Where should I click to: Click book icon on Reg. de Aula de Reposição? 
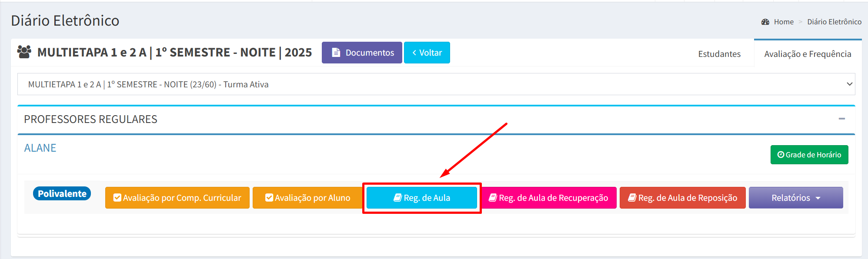[x=632, y=198]
